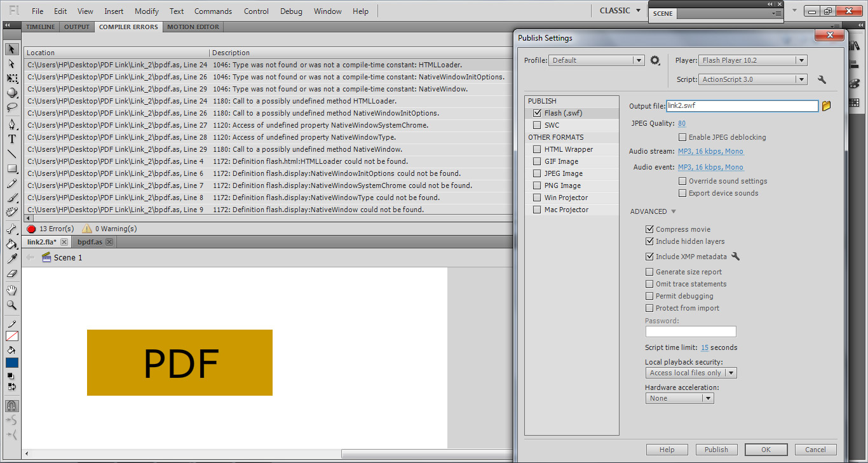Switch to the TIMELINE tab
Screen dimensions: 868x463
[41, 27]
